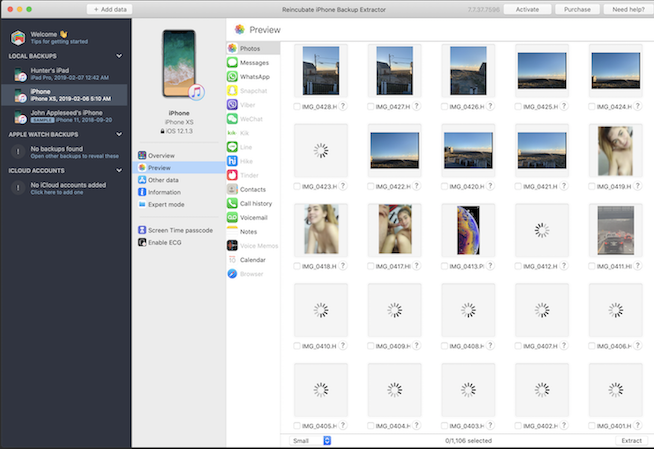Click the Extract button

coord(631,441)
